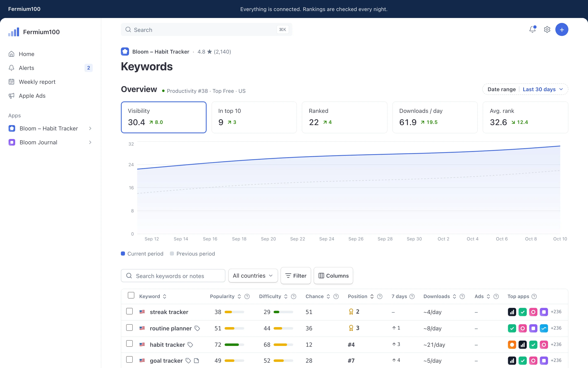Check the streak tracker row checkbox

(129, 311)
